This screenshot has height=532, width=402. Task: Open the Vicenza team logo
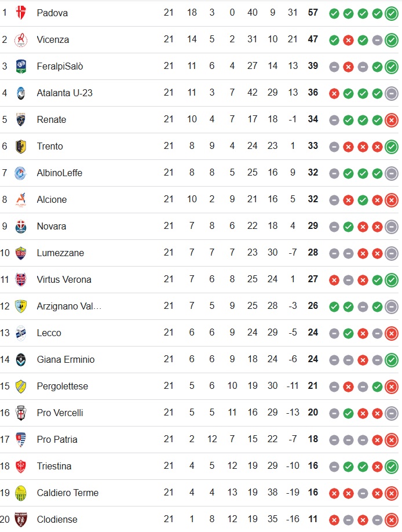(21, 39)
